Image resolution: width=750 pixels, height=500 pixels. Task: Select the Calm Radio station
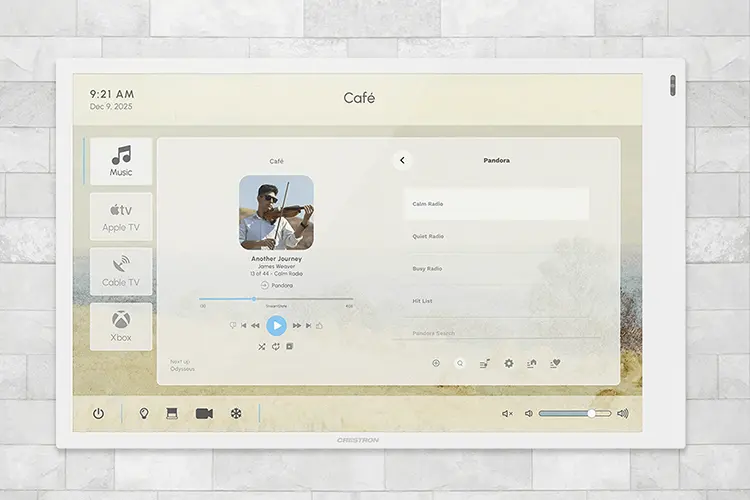tap(497, 204)
